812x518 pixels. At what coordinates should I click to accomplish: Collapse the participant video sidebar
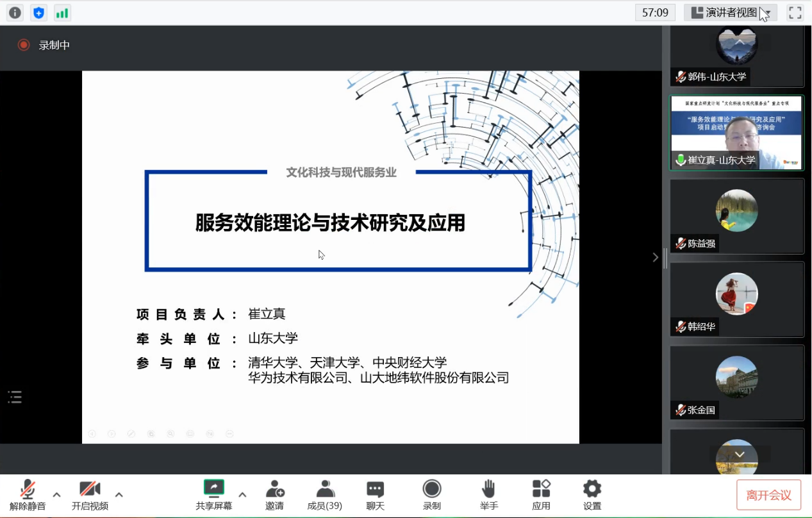(655, 257)
